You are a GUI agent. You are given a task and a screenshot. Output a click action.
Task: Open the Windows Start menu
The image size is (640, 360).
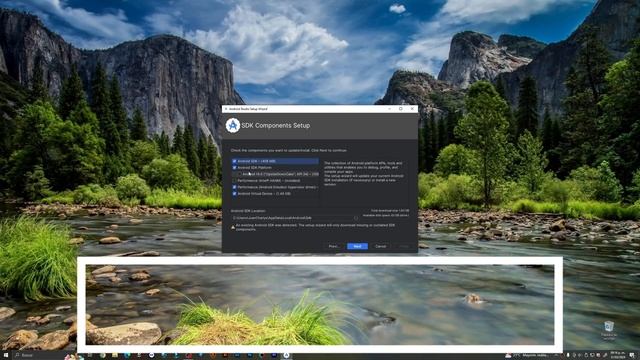tap(6, 356)
